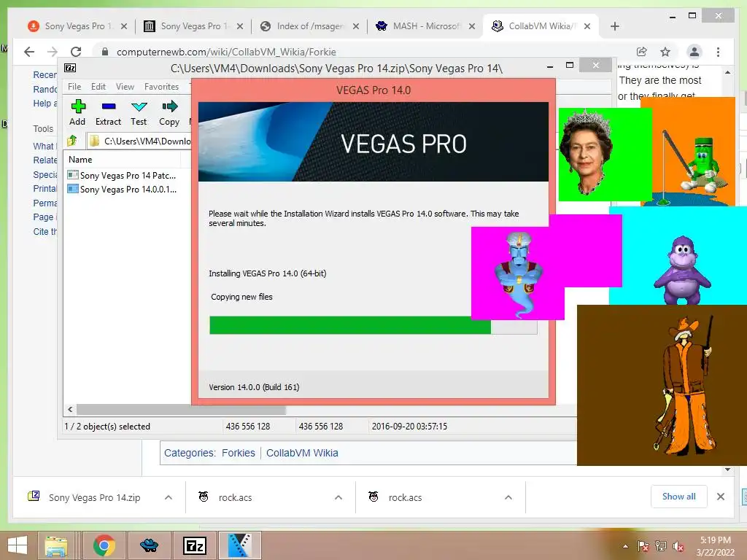Click the Add button in 7-Zip toolbar

click(x=77, y=112)
